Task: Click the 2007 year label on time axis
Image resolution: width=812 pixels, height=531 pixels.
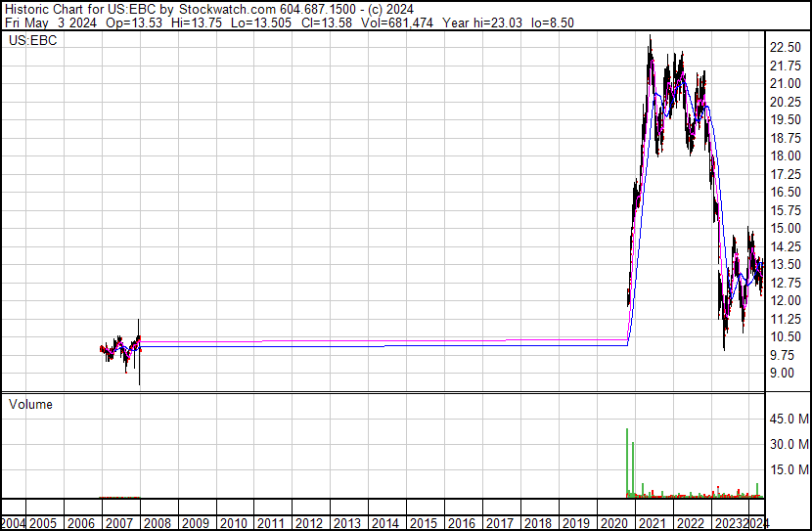Action: tap(119, 523)
